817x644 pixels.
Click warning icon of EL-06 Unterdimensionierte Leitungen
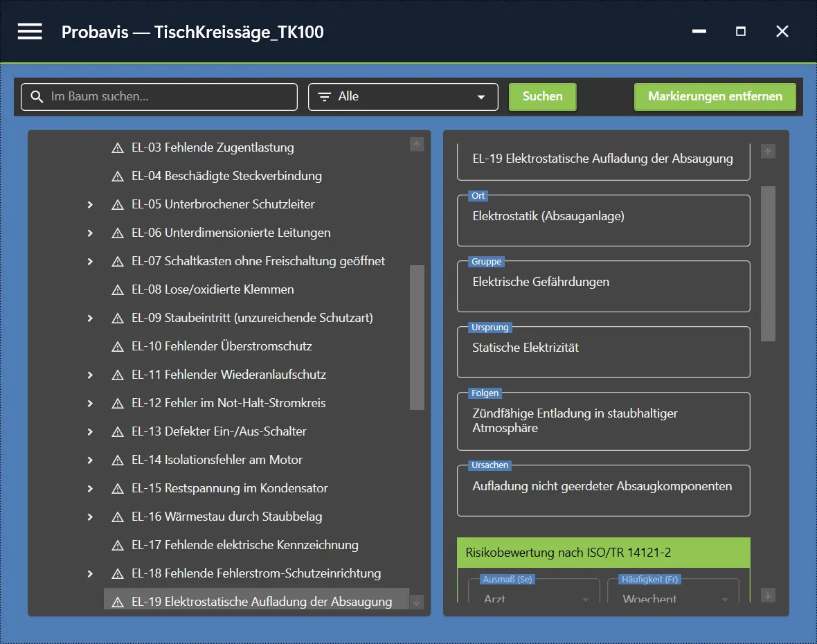(118, 233)
